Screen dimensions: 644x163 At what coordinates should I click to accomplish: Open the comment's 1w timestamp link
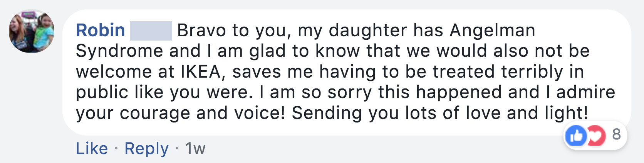[195, 149]
